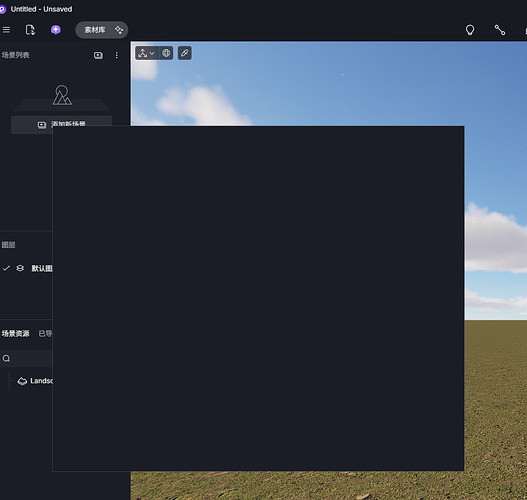Open the 素材库 asset library

95,30
